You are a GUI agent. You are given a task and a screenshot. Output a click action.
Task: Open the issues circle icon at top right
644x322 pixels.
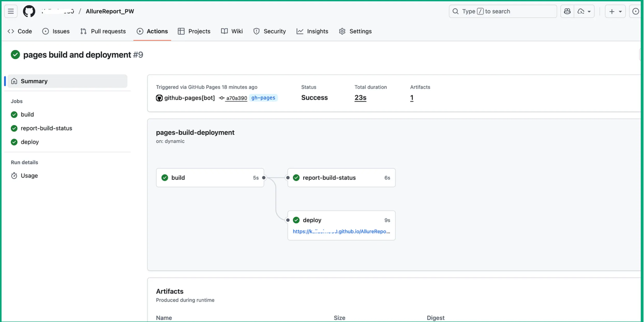[635, 11]
